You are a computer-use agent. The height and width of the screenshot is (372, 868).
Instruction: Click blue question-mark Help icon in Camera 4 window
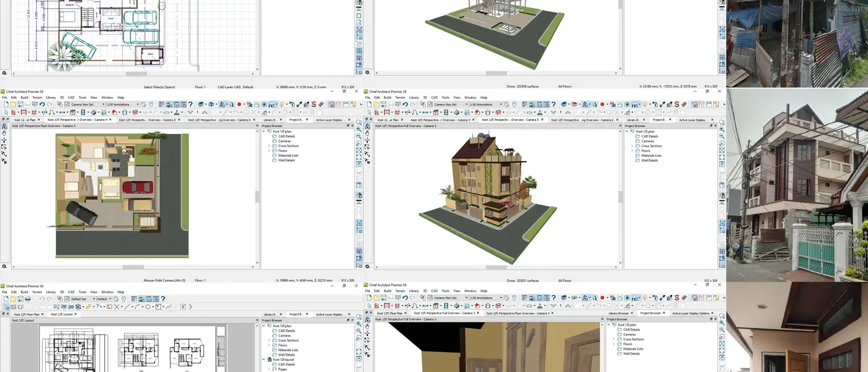coord(190,104)
